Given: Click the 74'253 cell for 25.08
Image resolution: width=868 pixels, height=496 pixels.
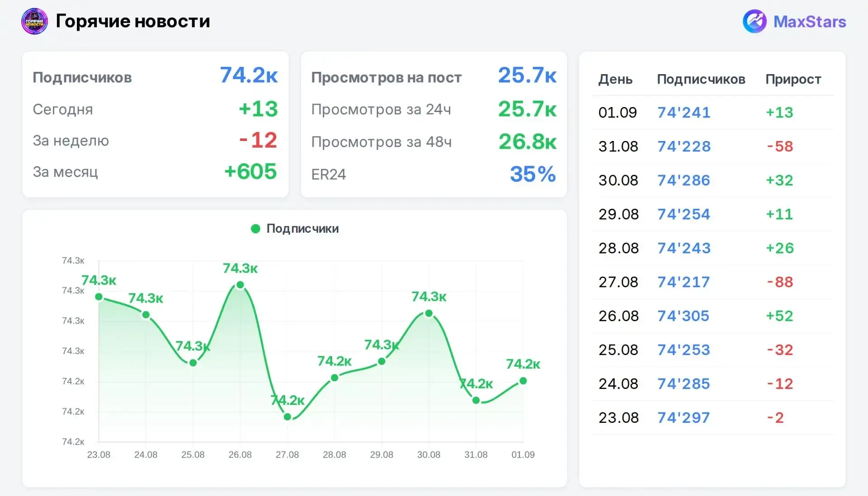Looking at the screenshot, I should coord(684,350).
